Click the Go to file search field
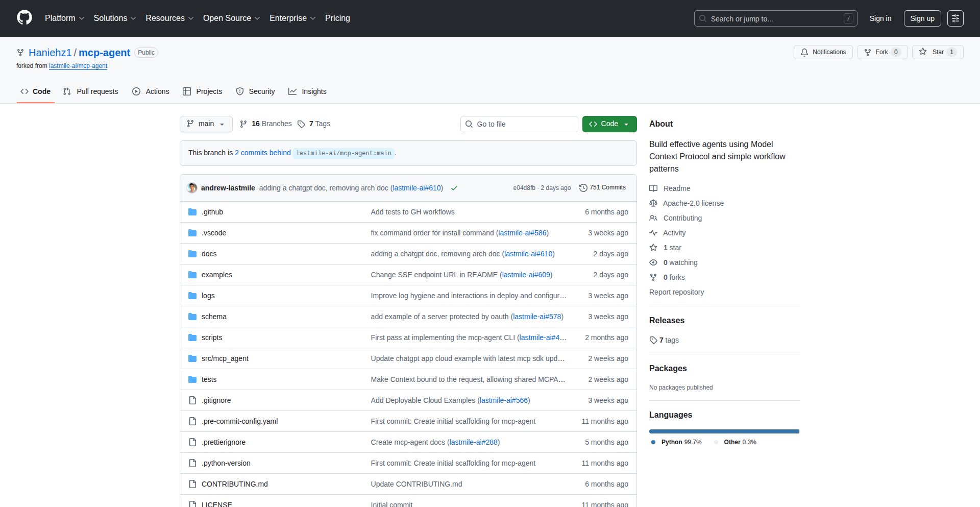Viewport: 980px width, 507px height. tap(519, 124)
